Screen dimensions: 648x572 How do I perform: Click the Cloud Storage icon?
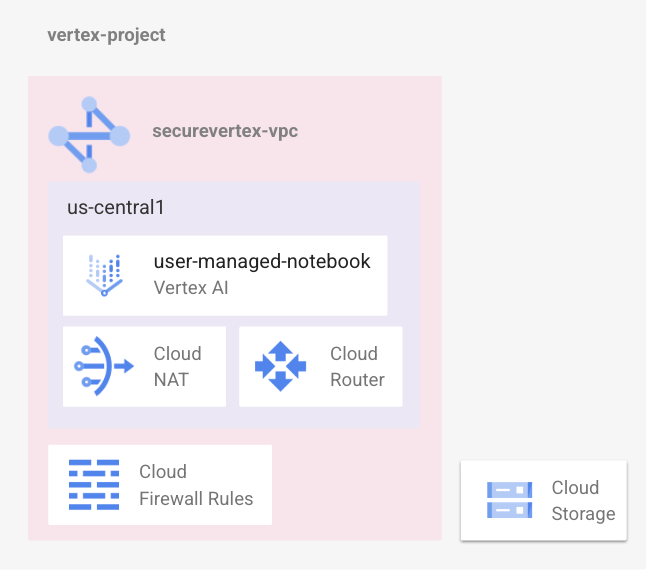click(x=510, y=500)
